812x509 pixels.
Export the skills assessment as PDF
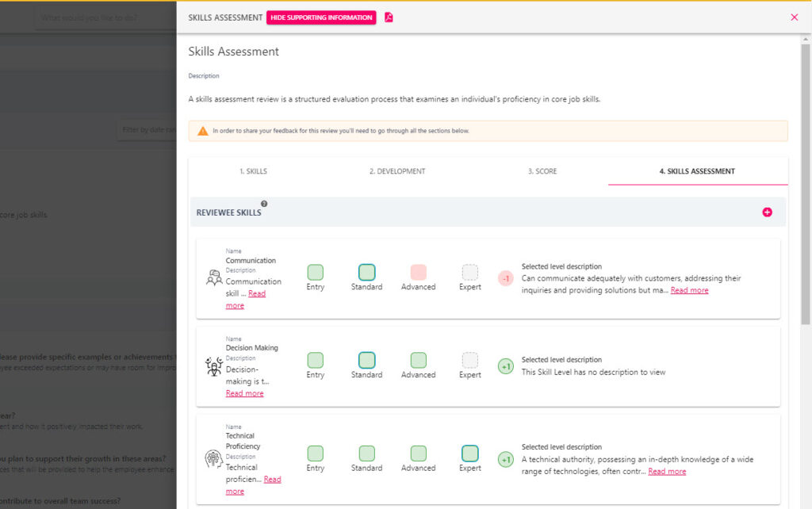pyautogui.click(x=389, y=17)
